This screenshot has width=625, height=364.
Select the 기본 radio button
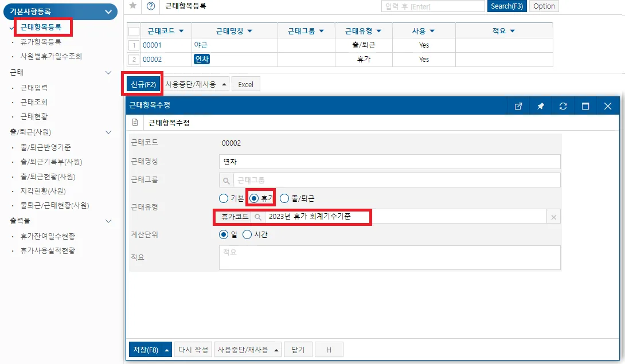(224, 198)
